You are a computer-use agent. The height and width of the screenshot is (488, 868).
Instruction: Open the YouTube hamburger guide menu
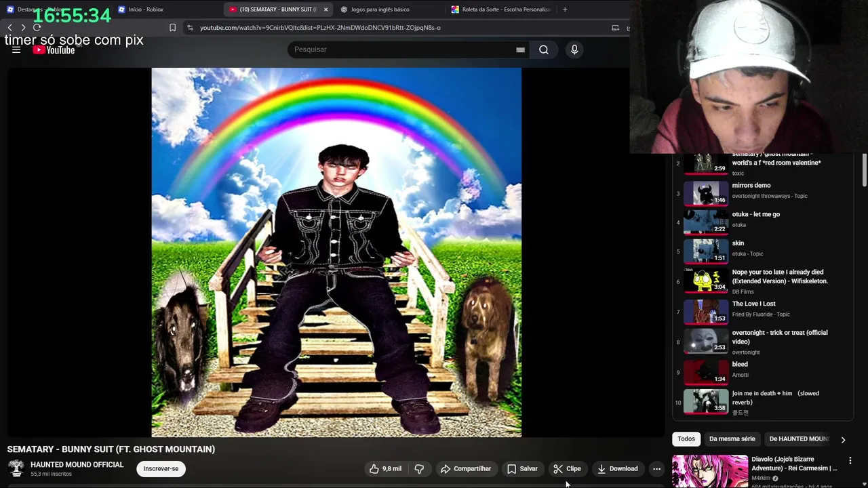[16, 49]
